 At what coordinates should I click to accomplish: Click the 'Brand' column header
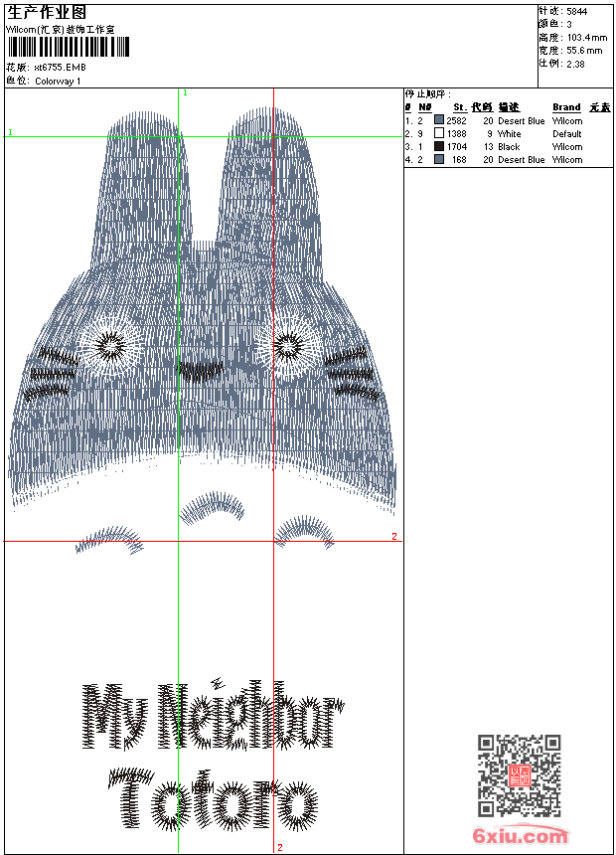[x=566, y=107]
